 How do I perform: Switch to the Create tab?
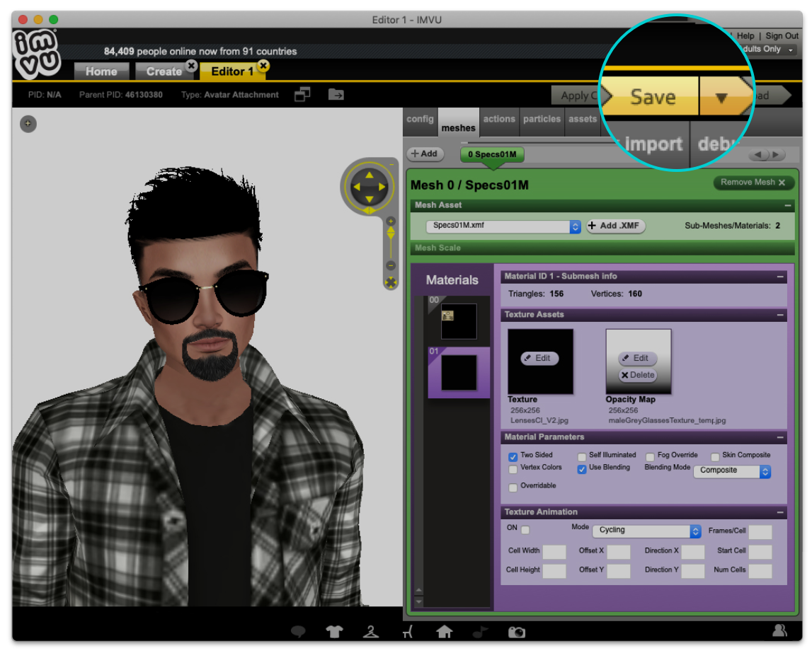pyautogui.click(x=164, y=71)
